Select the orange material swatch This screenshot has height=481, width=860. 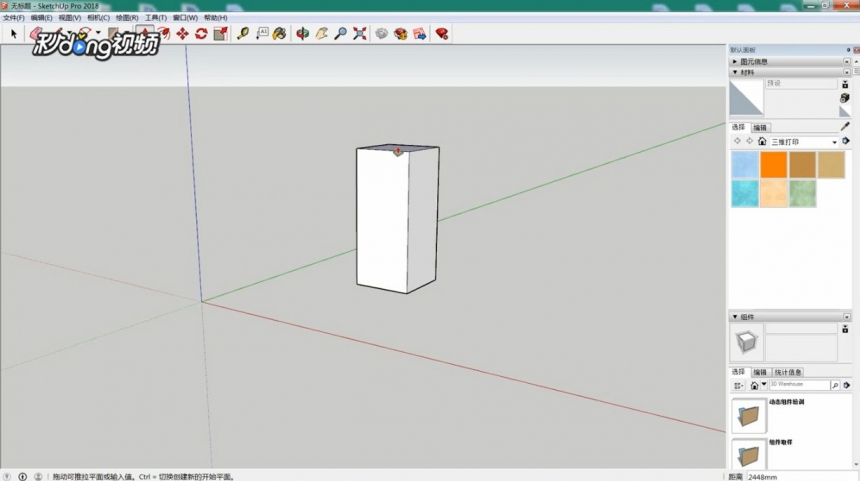pos(773,165)
